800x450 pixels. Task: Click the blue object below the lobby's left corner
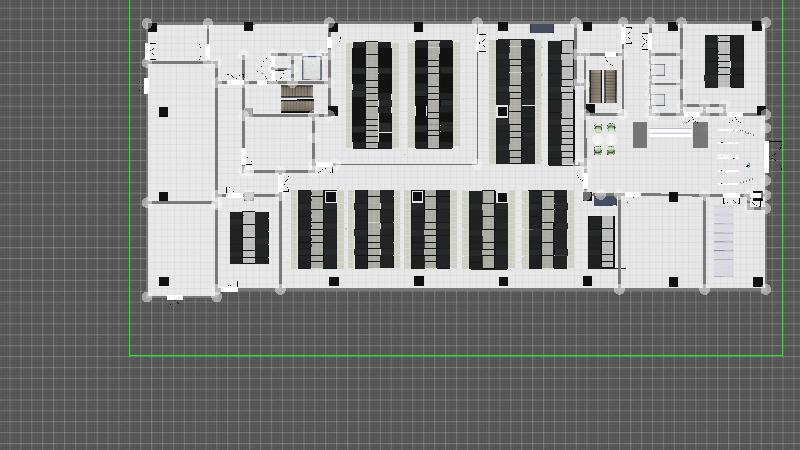pos(604,201)
